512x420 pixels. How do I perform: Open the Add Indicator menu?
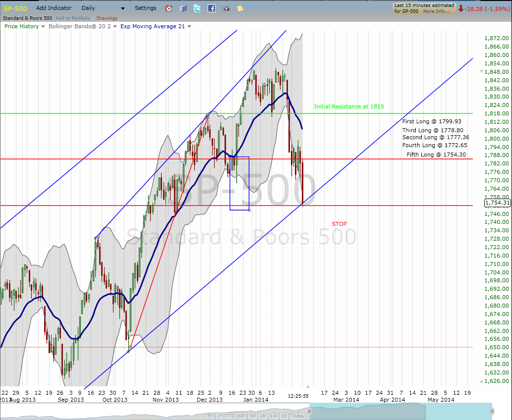coord(54,8)
